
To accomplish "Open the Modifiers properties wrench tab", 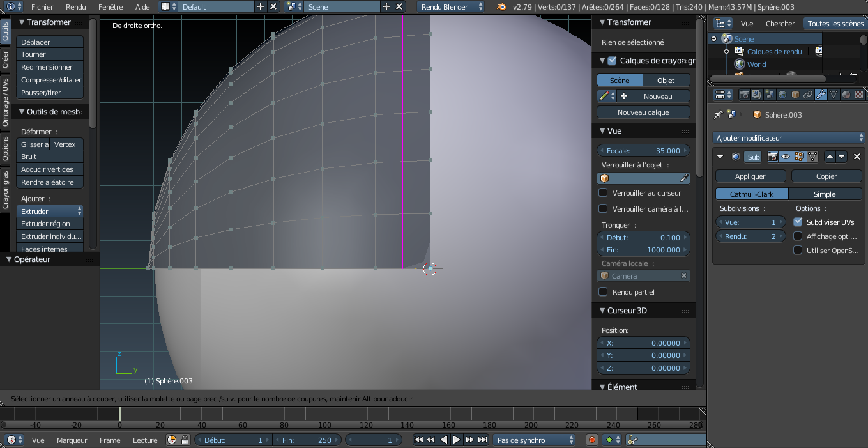I will pyautogui.click(x=821, y=95).
